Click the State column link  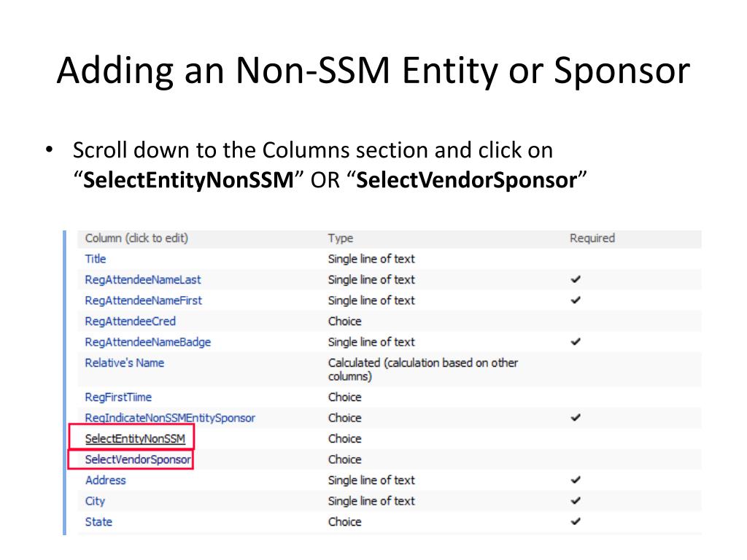tap(99, 522)
